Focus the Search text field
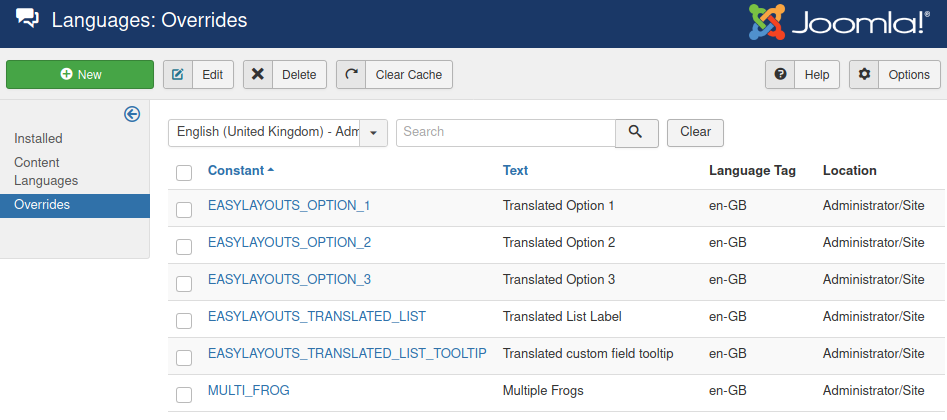Screen dimensions: 947x420 point(505,132)
